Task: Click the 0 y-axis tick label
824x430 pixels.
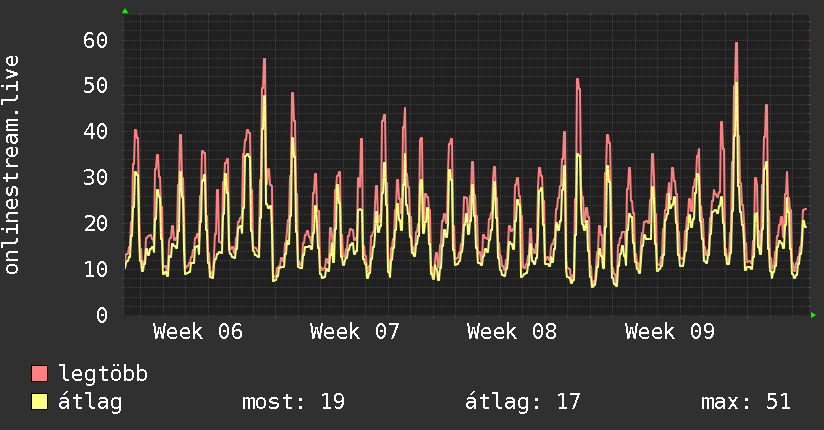Action: 101,315
